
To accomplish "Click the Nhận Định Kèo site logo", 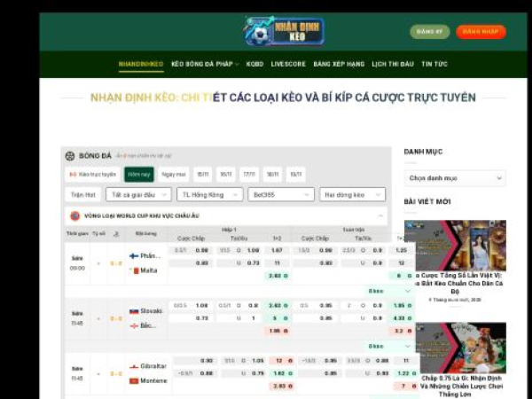I will 284,32.
